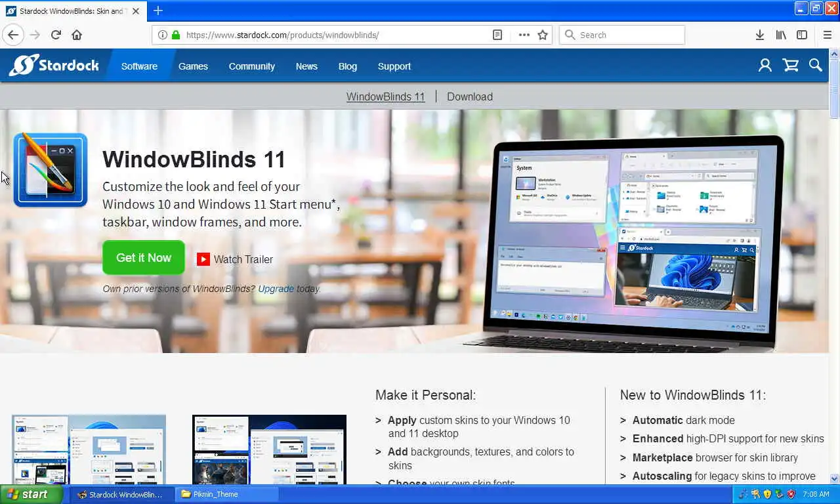
Task: Open the library bookshelf icon
Action: (781, 35)
